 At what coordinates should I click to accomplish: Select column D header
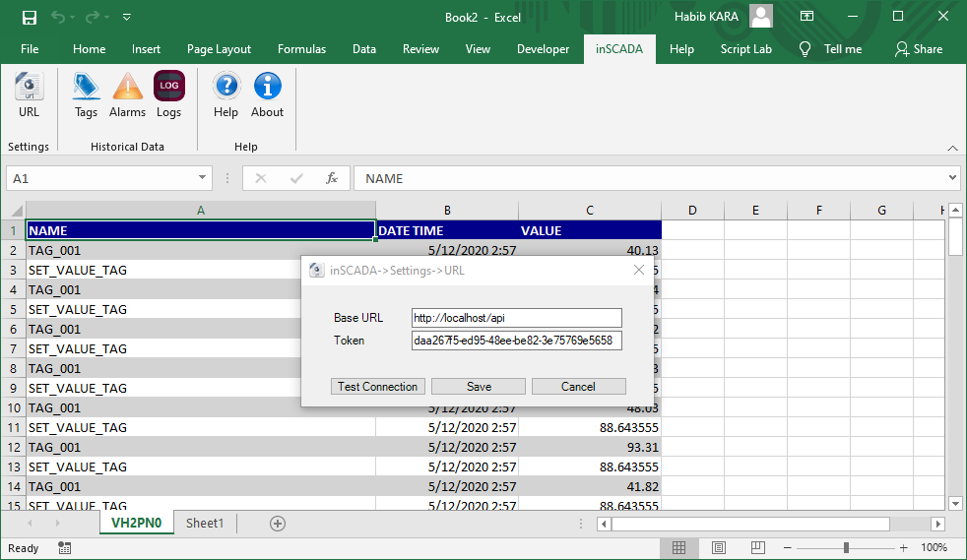coord(692,211)
